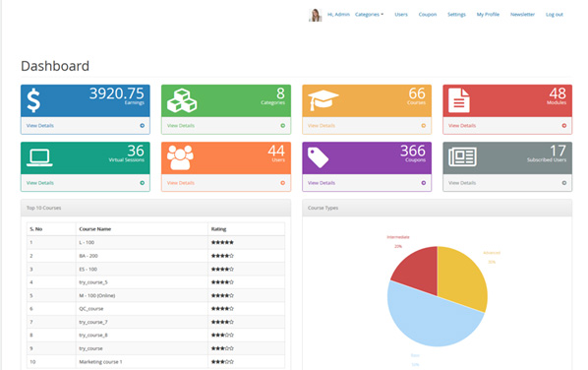Click the laptop Virtual Sessions icon
Image resolution: width=588 pixels, height=370 pixels.
pyautogui.click(x=39, y=157)
